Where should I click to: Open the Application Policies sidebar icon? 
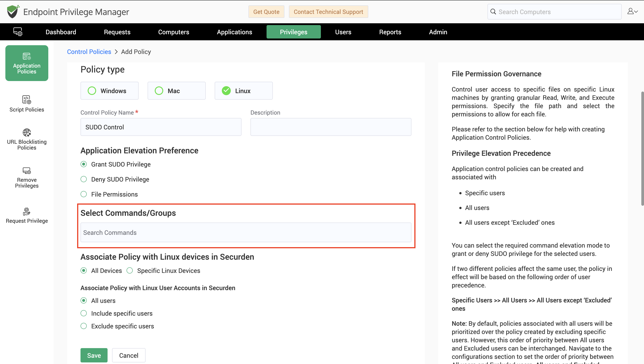[27, 56]
